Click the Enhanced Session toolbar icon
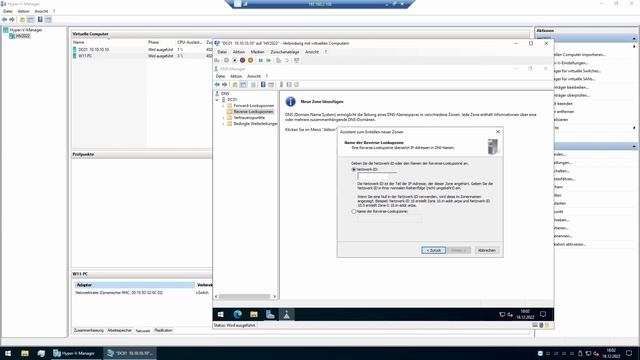The height and width of the screenshot is (360, 640). click(x=297, y=60)
